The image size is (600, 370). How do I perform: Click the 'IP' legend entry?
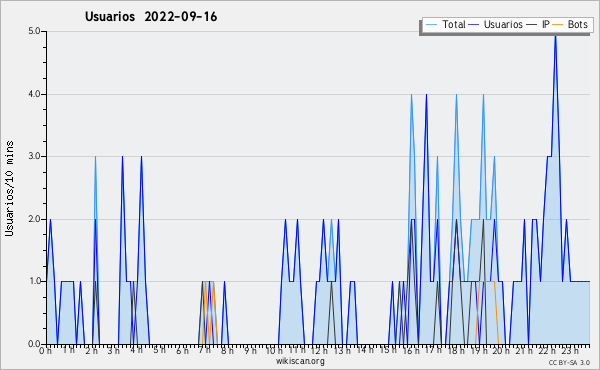[538, 24]
